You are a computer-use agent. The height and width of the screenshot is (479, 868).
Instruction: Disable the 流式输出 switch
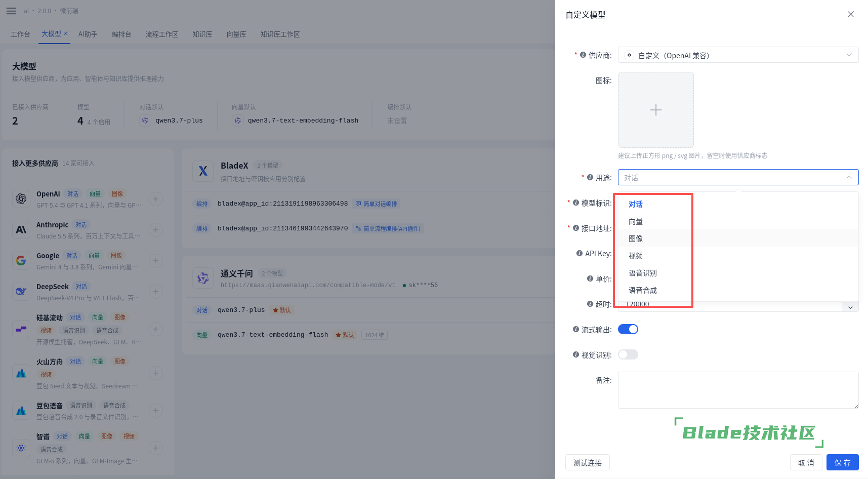tap(628, 329)
